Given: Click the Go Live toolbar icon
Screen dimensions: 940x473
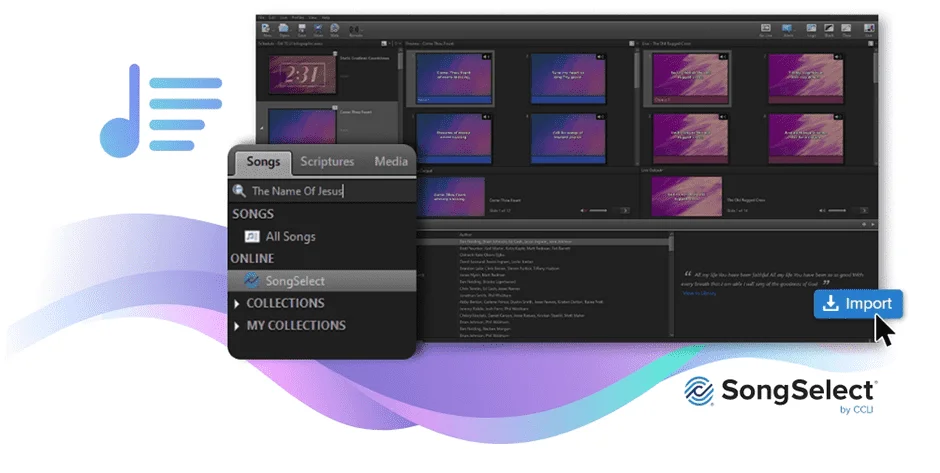Looking at the screenshot, I should pos(766,29).
